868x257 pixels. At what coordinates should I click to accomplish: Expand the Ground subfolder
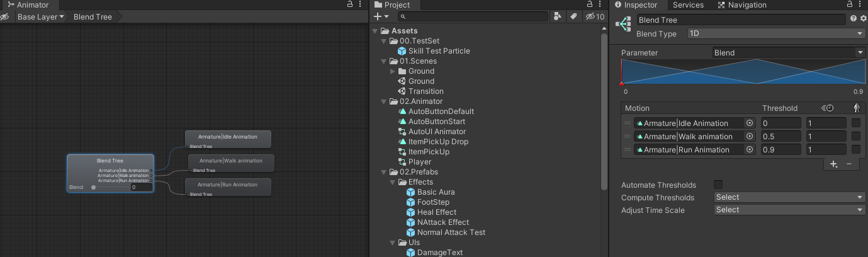[x=393, y=71]
